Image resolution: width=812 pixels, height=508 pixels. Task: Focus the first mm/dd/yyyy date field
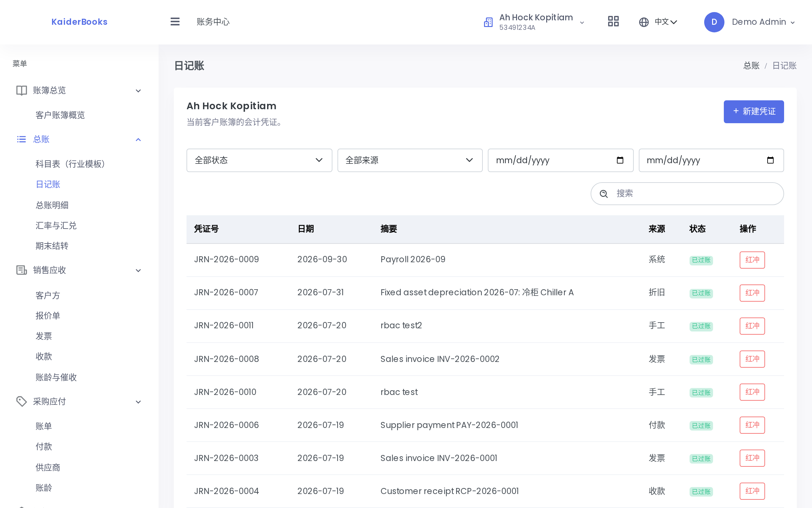(x=560, y=160)
